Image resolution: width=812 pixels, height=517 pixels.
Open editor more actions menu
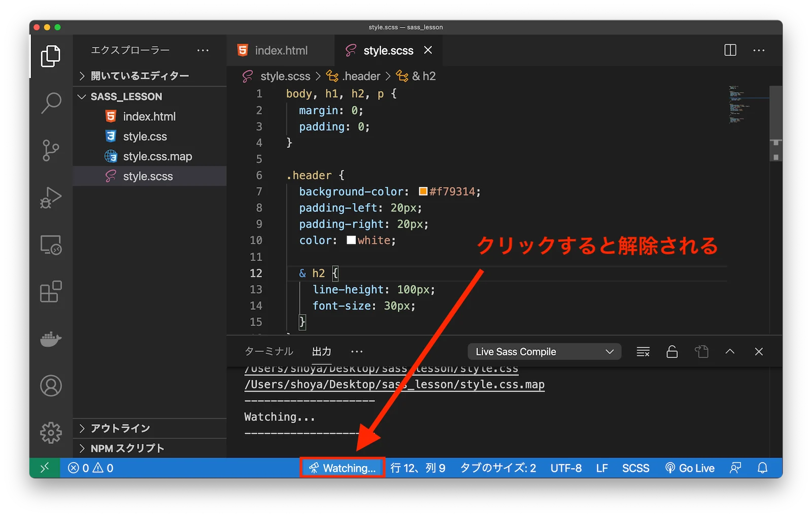[x=759, y=50]
